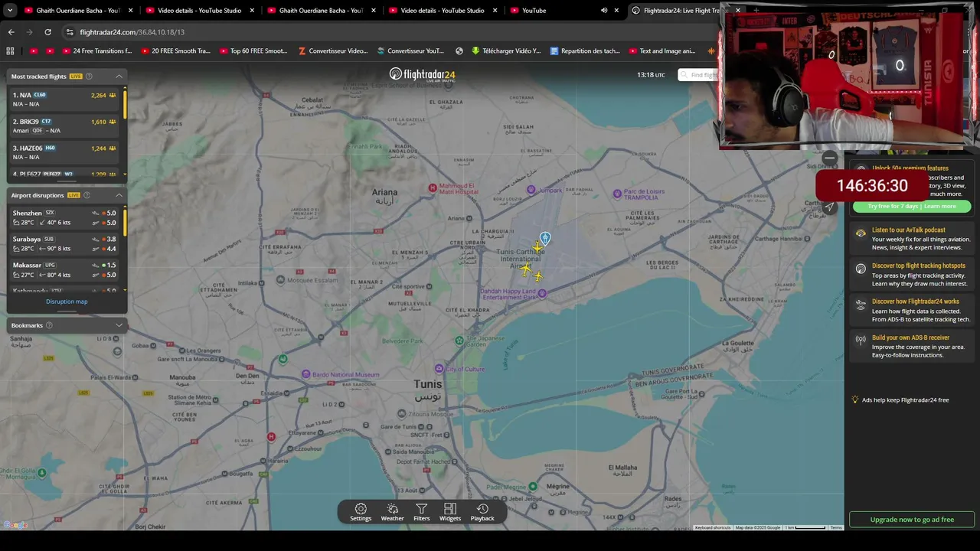Open Build your own ADS-B receiver
This screenshot has height=551, width=980.
(913, 346)
